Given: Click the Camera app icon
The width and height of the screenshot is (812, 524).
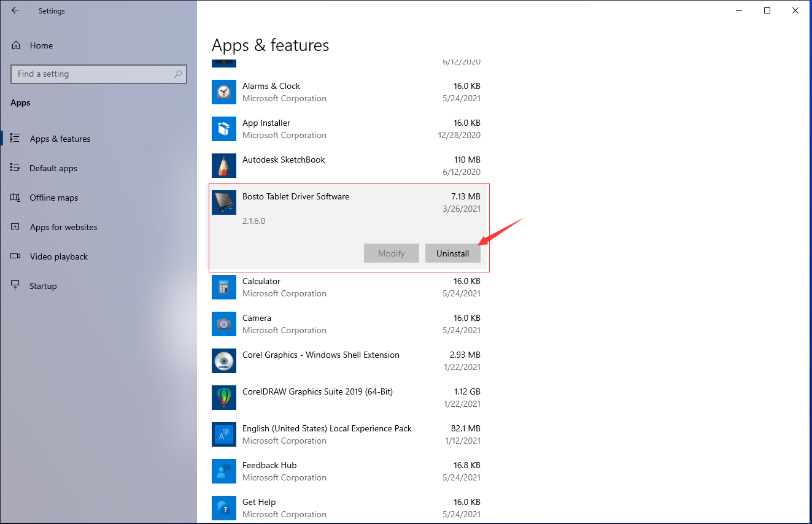Looking at the screenshot, I should 224,324.
